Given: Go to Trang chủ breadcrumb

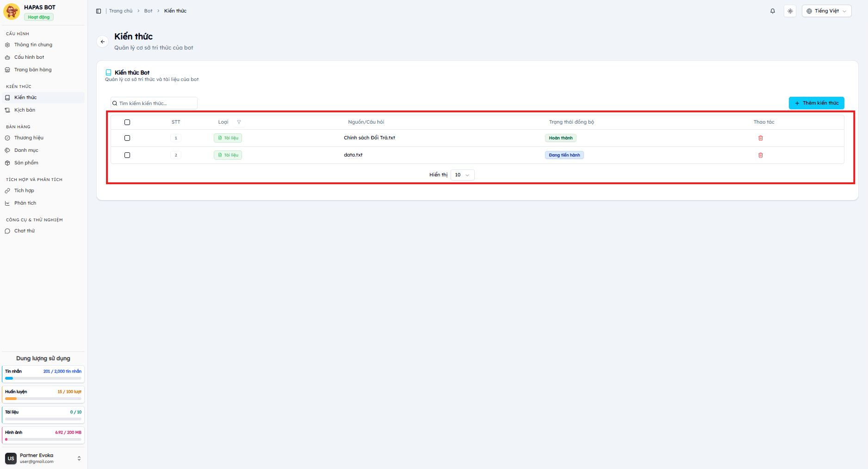Looking at the screenshot, I should coord(121,11).
